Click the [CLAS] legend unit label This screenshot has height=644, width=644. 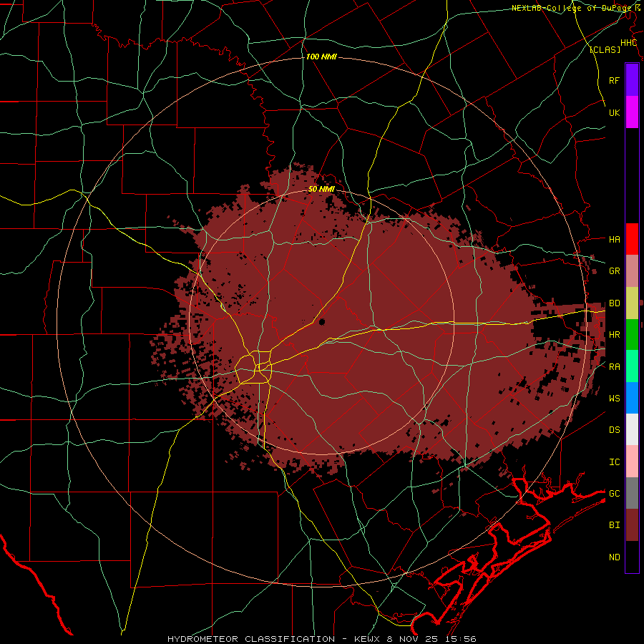605,49
